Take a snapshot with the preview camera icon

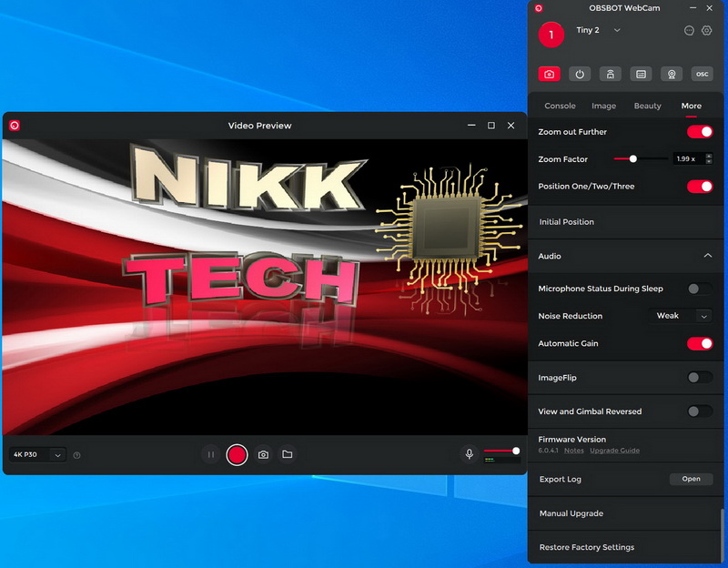click(x=263, y=455)
